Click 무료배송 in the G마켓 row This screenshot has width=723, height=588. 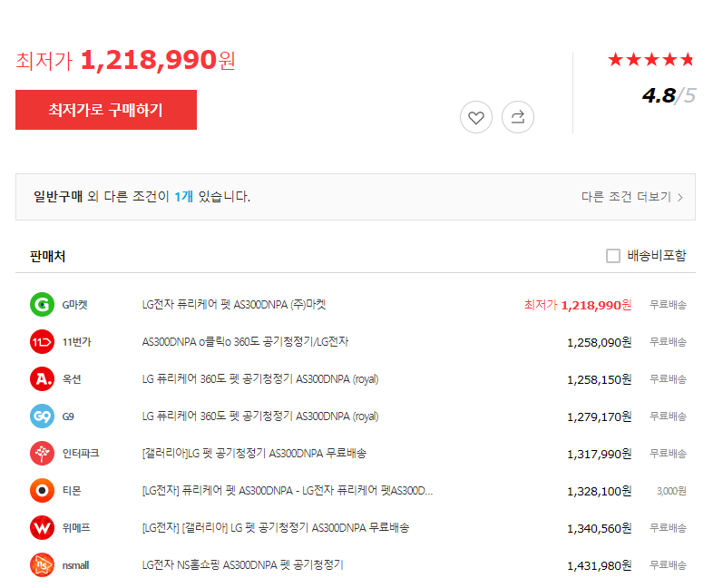[668, 304]
